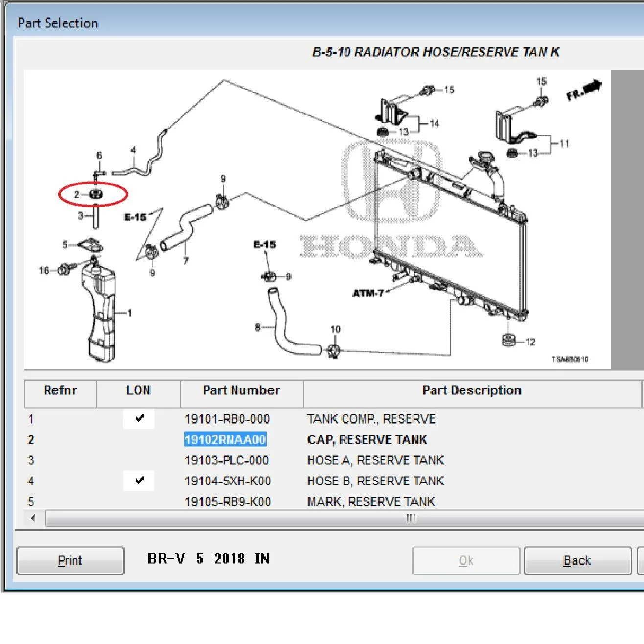Click the Part Number column header
Viewport: 644px width, 644px height.
(x=242, y=393)
